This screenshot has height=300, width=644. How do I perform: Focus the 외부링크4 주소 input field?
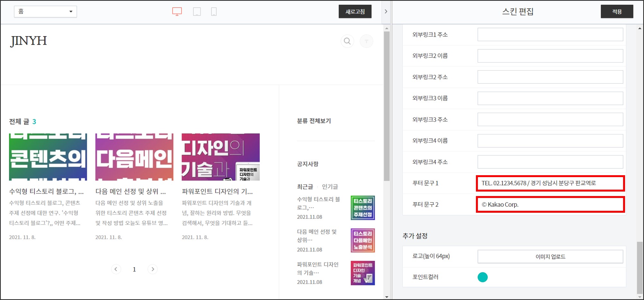[550, 162]
